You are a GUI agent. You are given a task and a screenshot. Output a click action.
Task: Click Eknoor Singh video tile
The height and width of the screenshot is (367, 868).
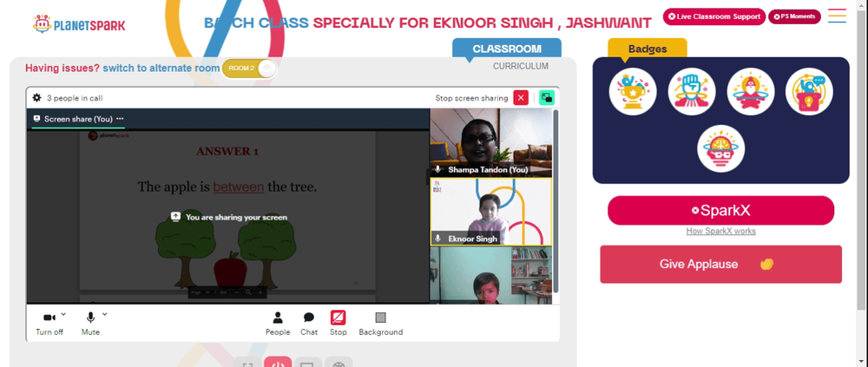(491, 212)
